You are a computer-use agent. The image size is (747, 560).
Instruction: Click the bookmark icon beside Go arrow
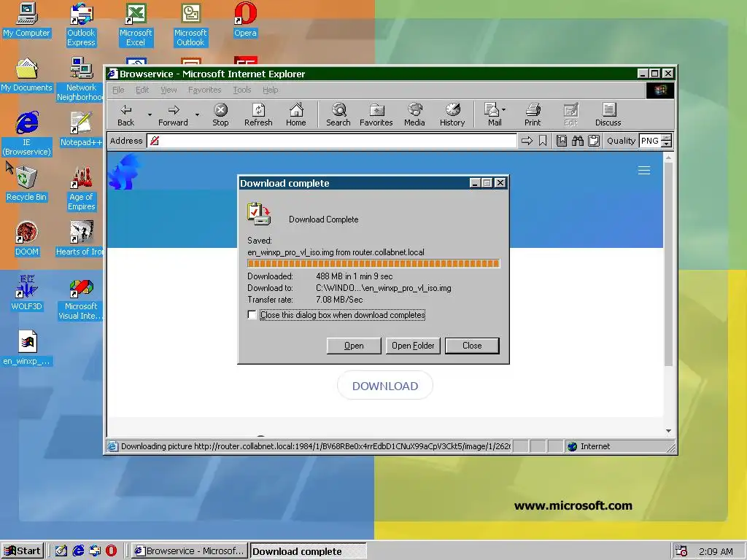point(543,141)
